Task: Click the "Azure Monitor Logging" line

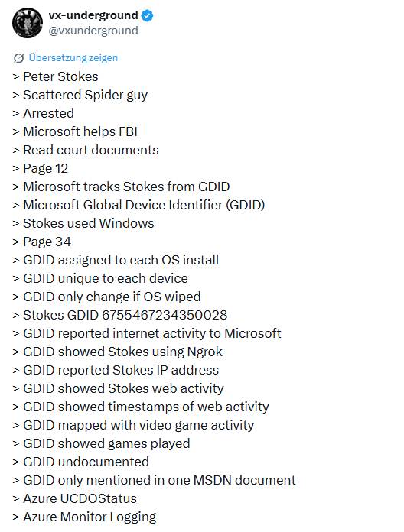Action: click(84, 517)
